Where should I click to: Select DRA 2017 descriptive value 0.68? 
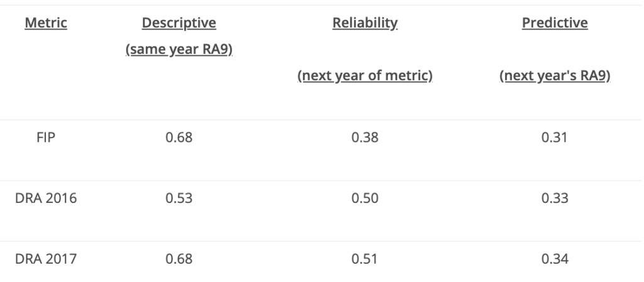click(x=179, y=259)
